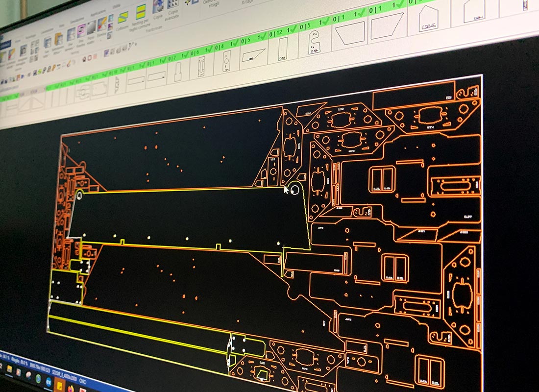Click the Copia ribbon icon
This screenshot has height=392, width=539.
tap(158, 8)
